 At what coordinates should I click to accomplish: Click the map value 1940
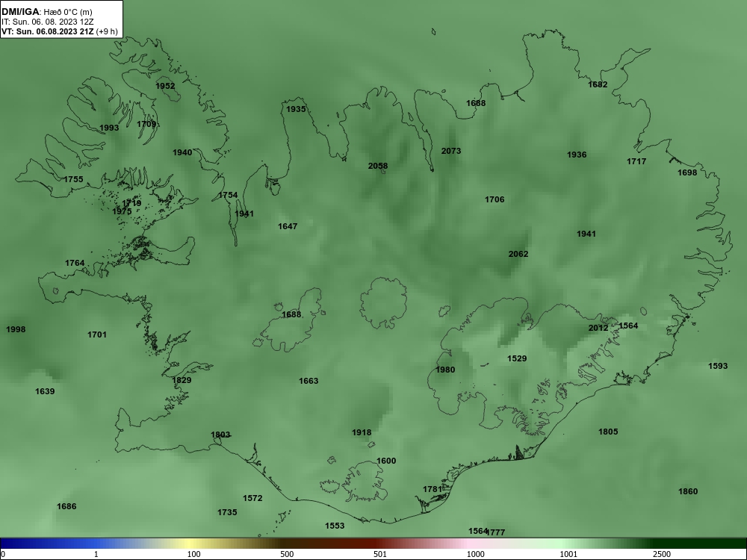click(x=182, y=152)
